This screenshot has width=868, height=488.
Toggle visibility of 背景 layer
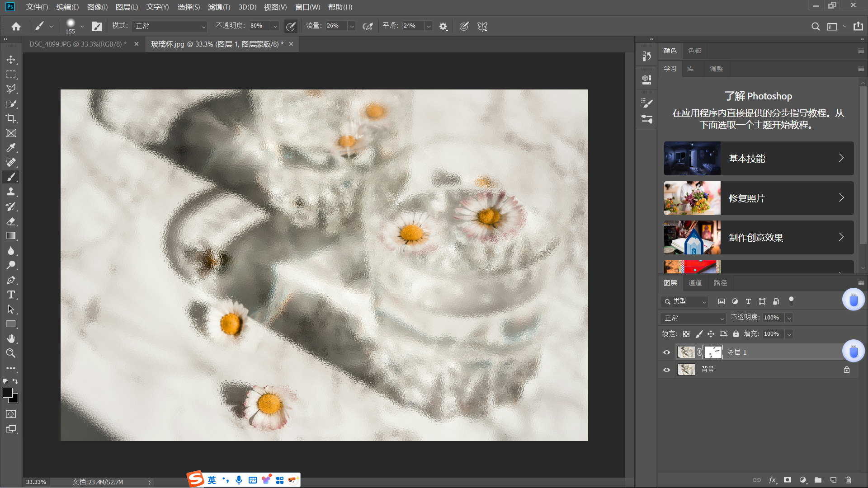(666, 370)
